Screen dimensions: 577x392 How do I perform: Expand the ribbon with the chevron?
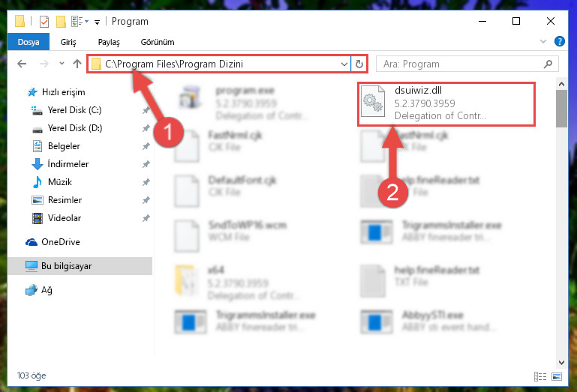[x=542, y=41]
